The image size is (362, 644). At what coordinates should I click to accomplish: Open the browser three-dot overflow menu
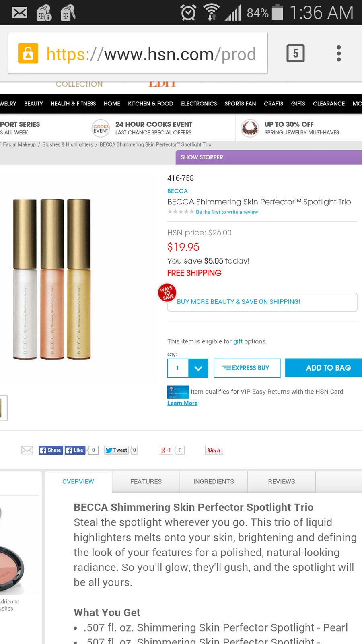(x=339, y=54)
